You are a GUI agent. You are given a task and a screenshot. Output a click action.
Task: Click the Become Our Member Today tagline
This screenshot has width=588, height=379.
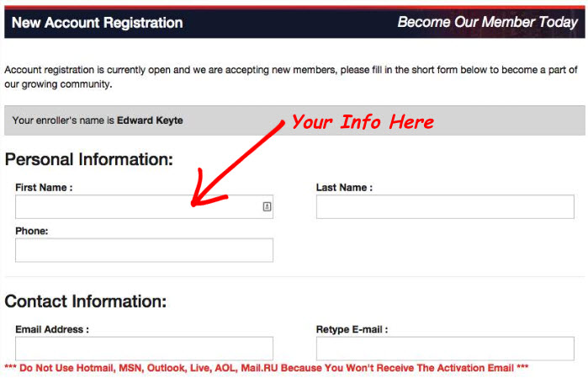[487, 23]
